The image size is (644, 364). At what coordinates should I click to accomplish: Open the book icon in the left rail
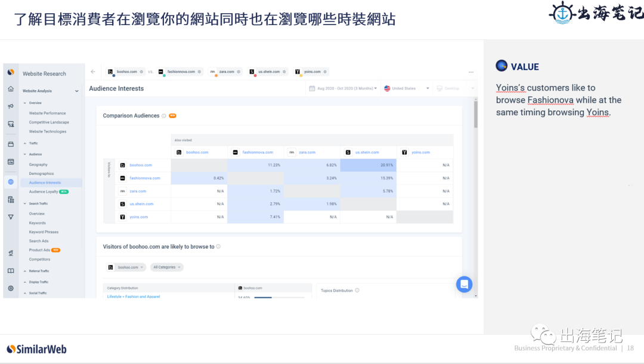coord(10,270)
